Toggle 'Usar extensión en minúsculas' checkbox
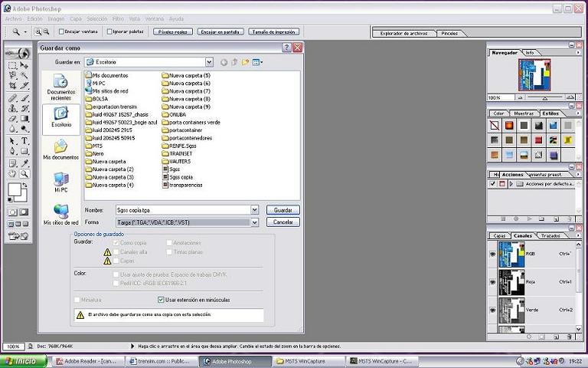This screenshot has width=588, height=368. tap(161, 300)
